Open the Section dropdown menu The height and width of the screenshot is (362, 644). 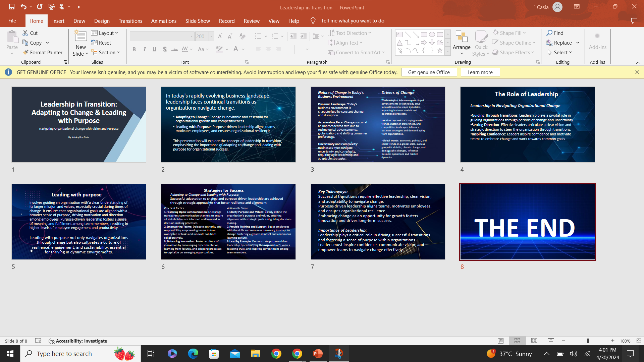106,53
